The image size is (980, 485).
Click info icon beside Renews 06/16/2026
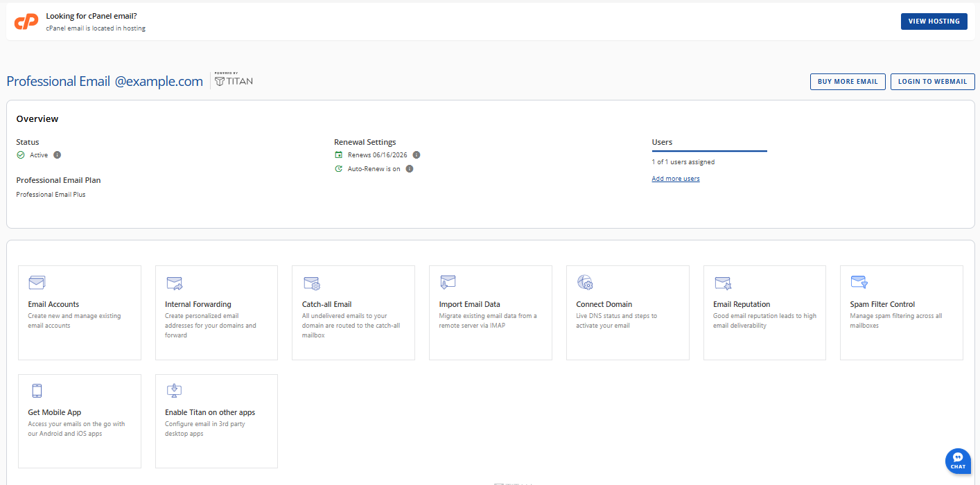pos(417,155)
